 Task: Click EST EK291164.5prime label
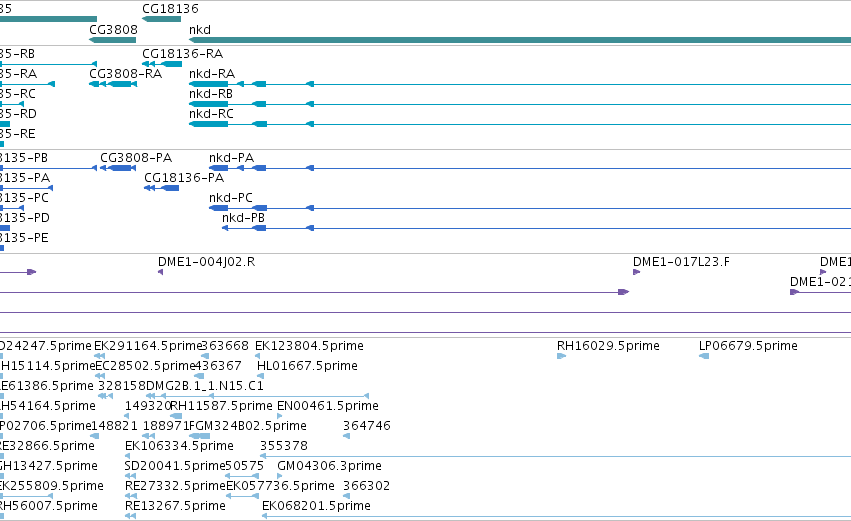pyautogui.click(x=147, y=346)
